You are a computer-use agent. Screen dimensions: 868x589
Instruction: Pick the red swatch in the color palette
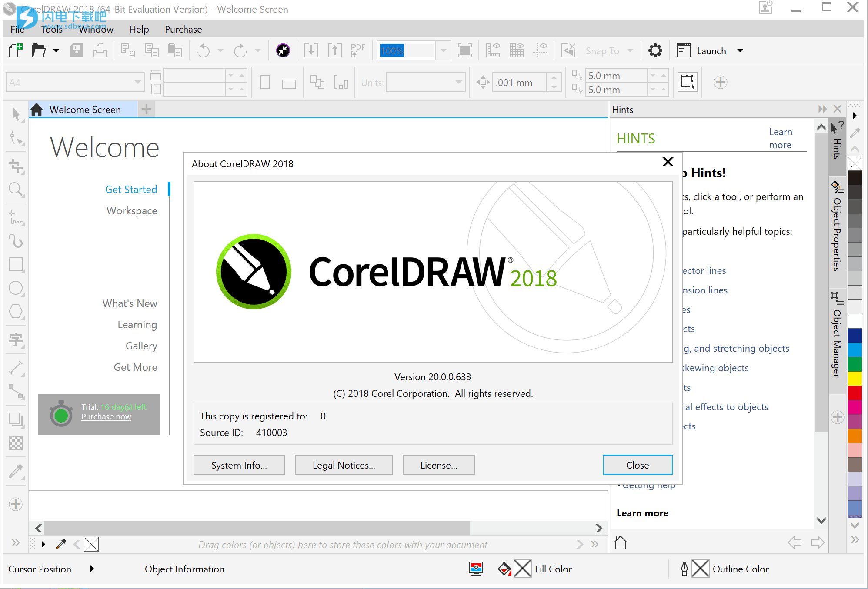[x=855, y=392]
